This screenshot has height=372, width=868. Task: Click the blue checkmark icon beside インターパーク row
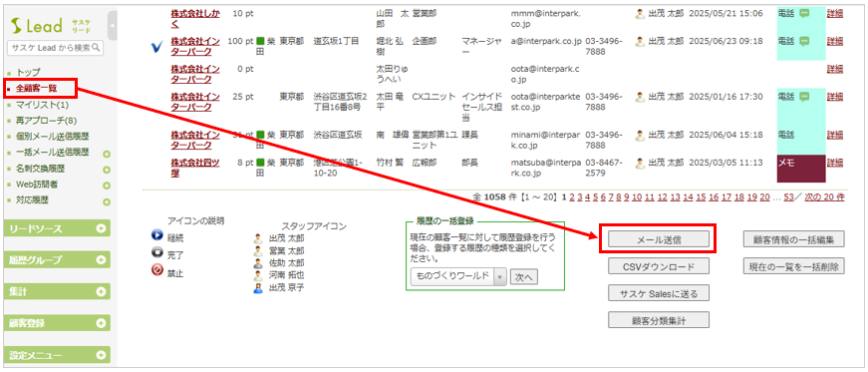[156, 47]
